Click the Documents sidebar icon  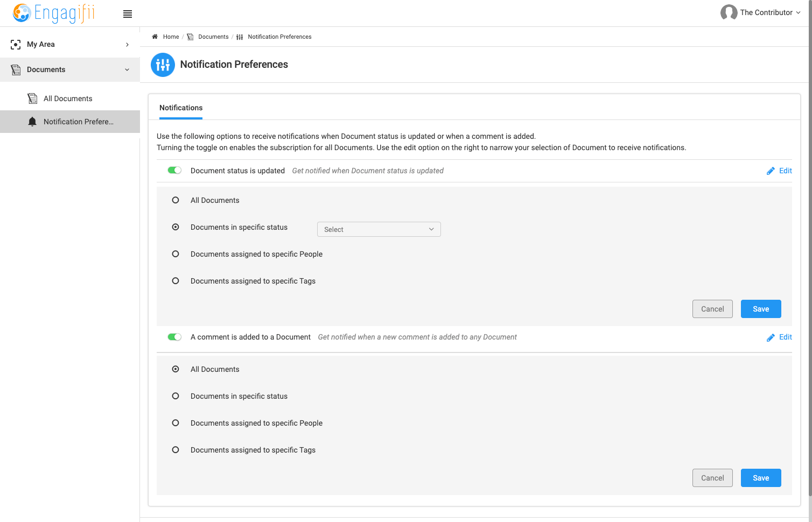pos(16,70)
